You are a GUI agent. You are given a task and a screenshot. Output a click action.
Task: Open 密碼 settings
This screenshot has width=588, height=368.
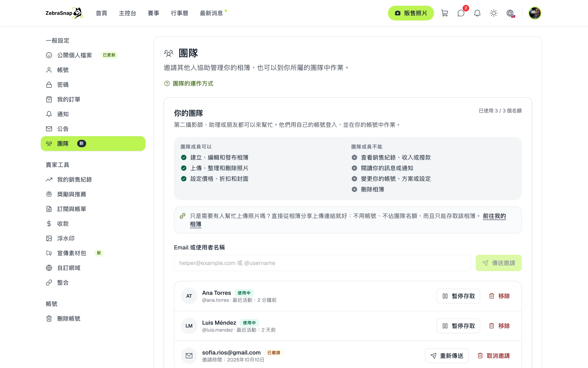tap(93, 85)
